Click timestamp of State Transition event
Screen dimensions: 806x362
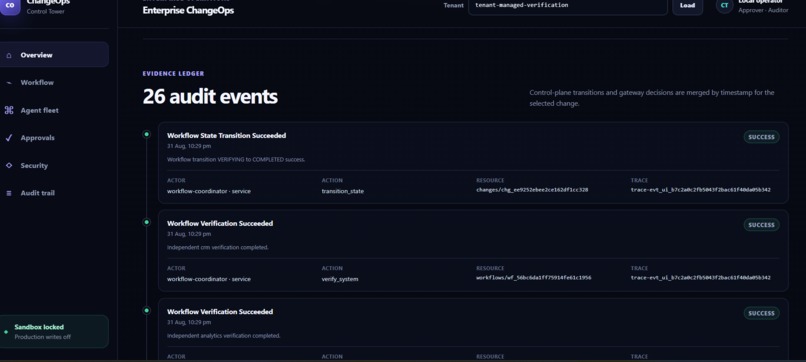click(x=189, y=146)
